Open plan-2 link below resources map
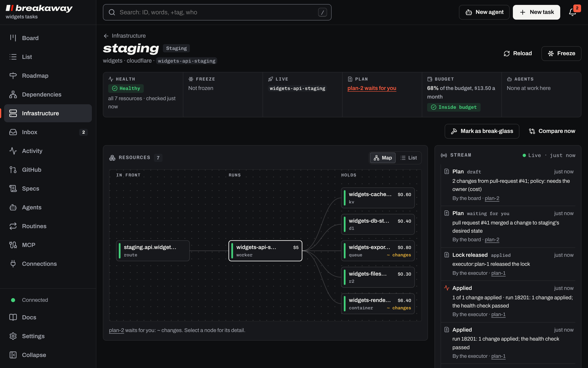The width and height of the screenshot is (588, 368). coord(116,330)
